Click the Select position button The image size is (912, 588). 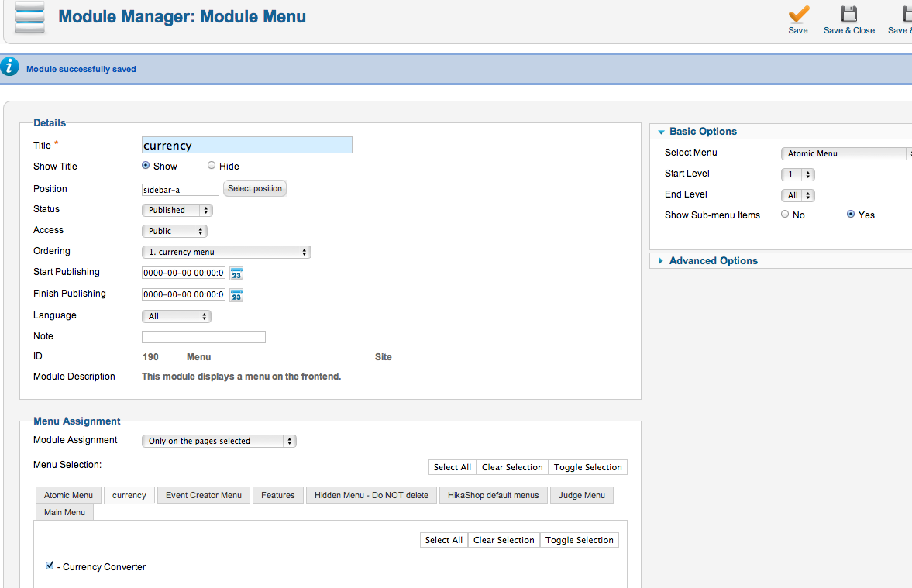[x=255, y=188]
